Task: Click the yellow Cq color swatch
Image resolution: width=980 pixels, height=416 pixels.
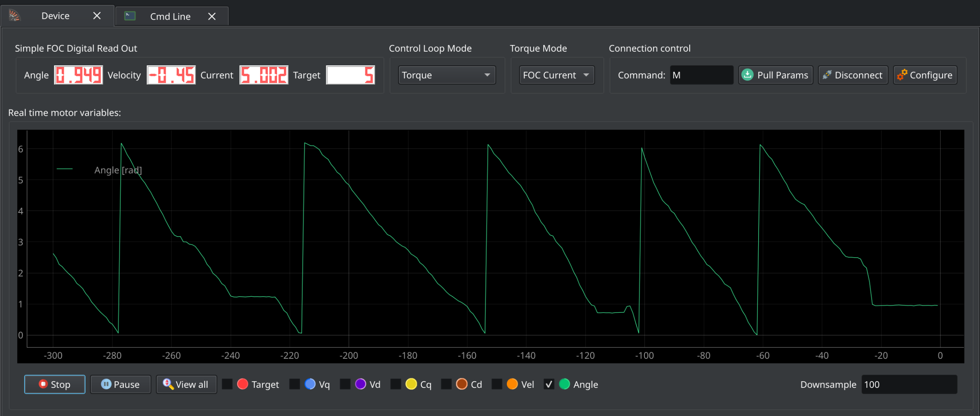Action: click(x=411, y=384)
